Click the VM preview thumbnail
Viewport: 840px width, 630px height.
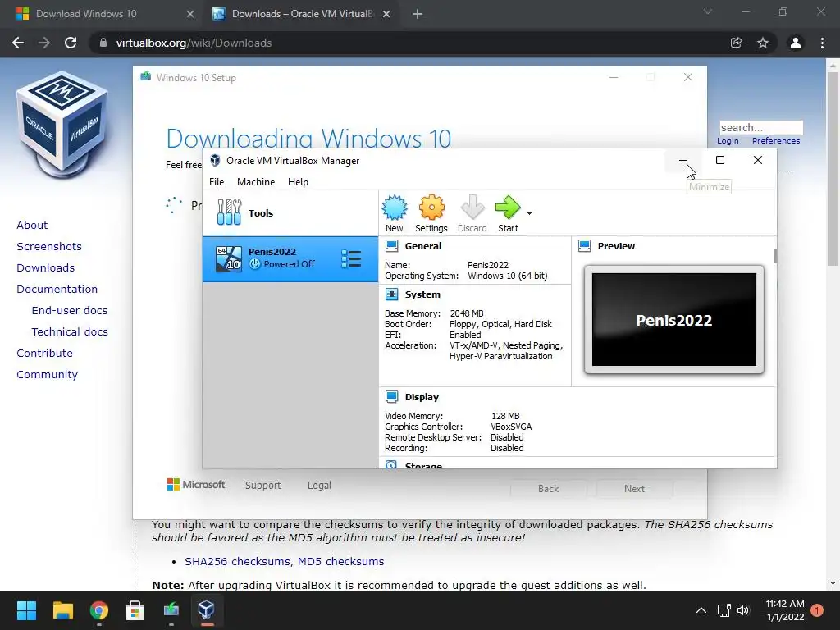click(x=674, y=319)
